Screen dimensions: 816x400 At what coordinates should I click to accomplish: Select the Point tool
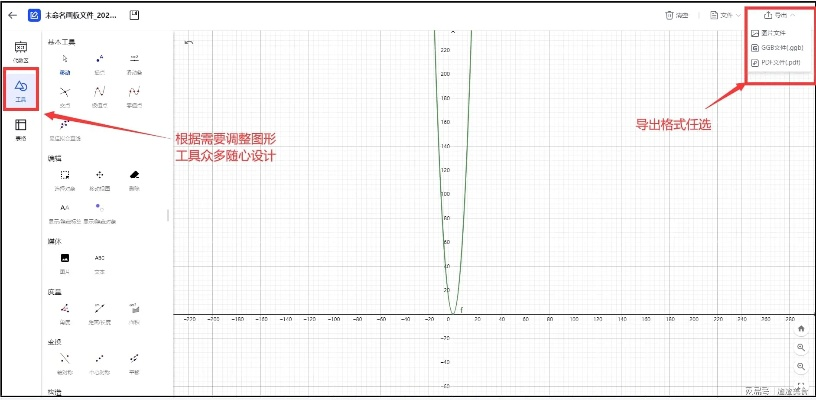click(99, 63)
